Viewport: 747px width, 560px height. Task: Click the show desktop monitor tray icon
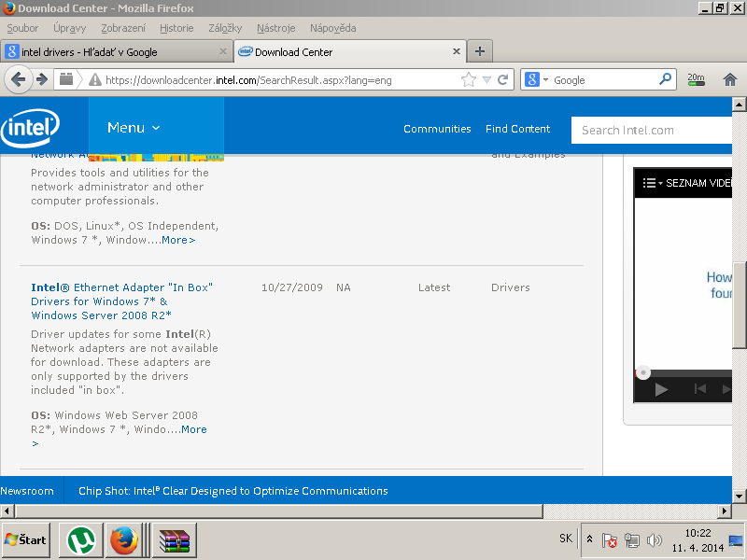736,541
